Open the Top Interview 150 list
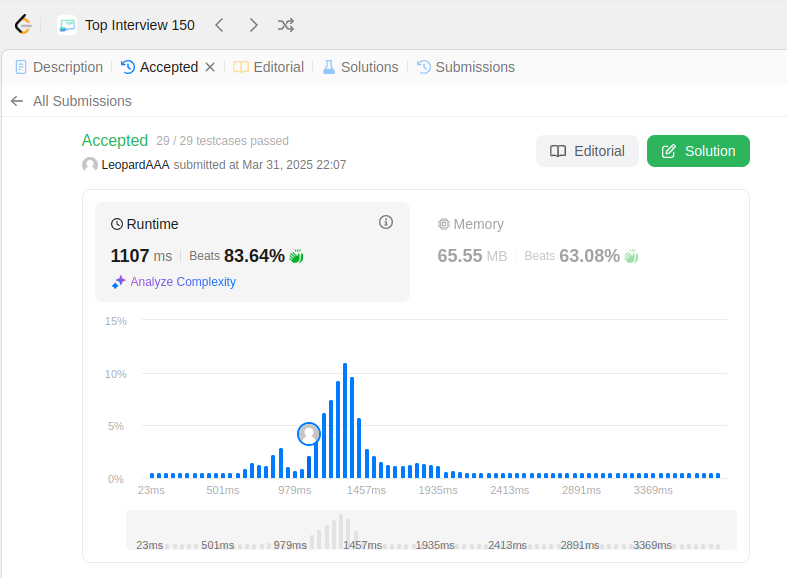This screenshot has width=787, height=578. 126,25
